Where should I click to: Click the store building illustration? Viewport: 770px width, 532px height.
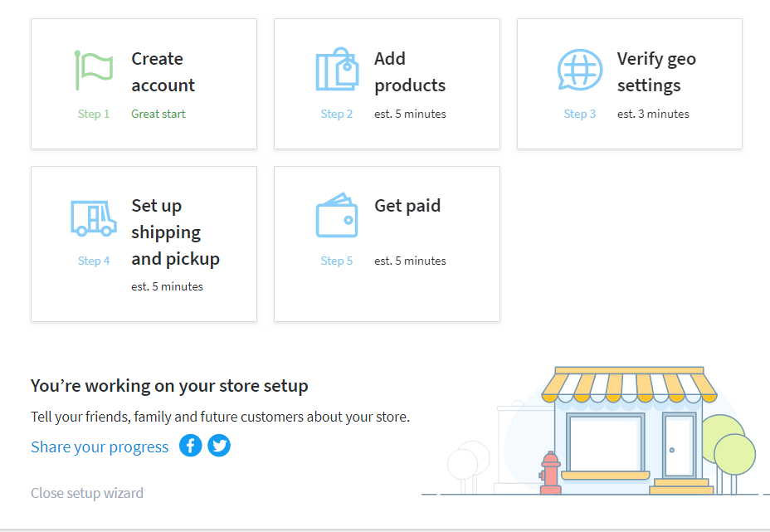point(630,430)
